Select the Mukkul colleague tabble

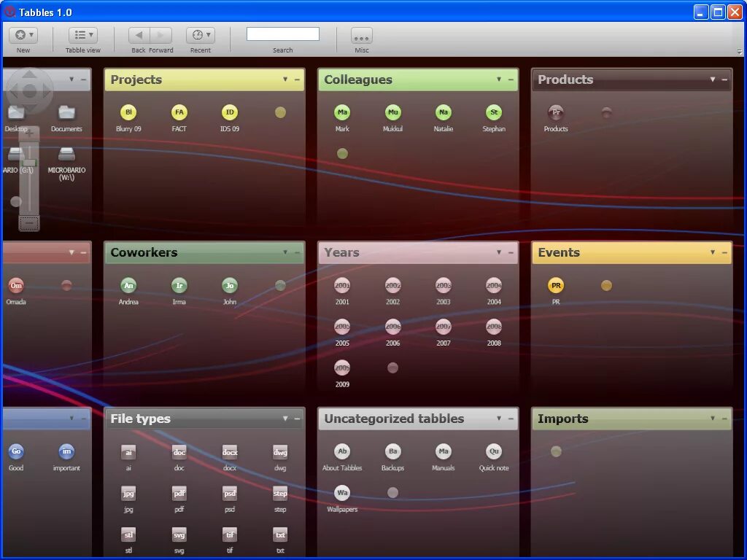(392, 113)
